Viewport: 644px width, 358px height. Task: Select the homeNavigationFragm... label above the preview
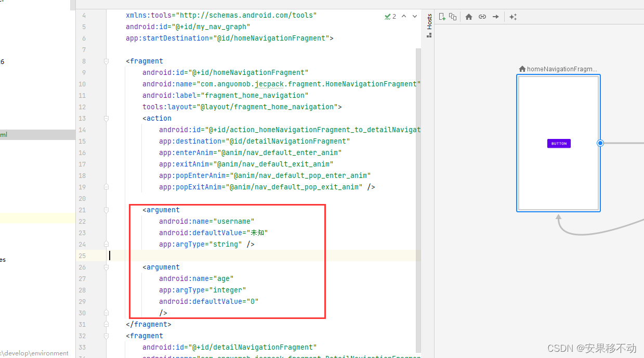coord(558,68)
